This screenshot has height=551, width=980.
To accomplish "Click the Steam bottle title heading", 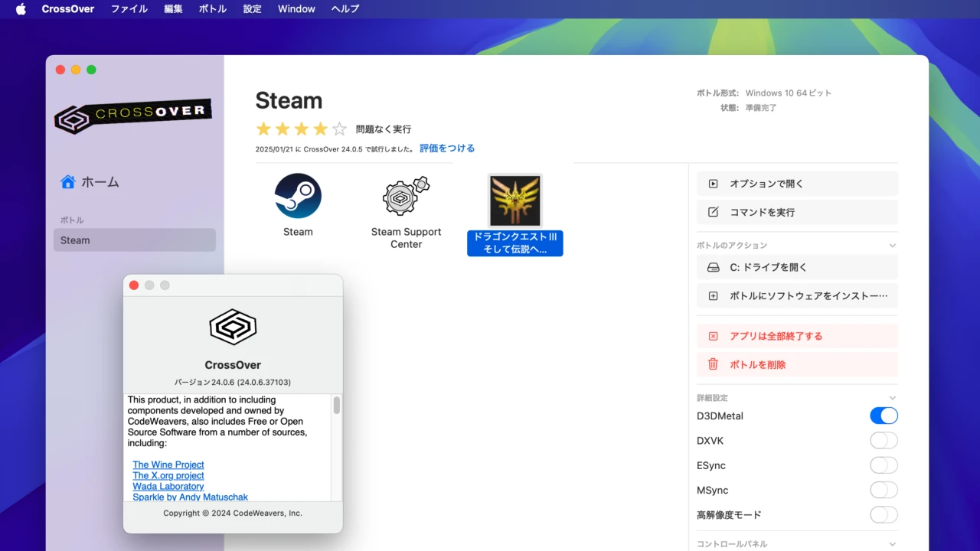I will pos(289,100).
